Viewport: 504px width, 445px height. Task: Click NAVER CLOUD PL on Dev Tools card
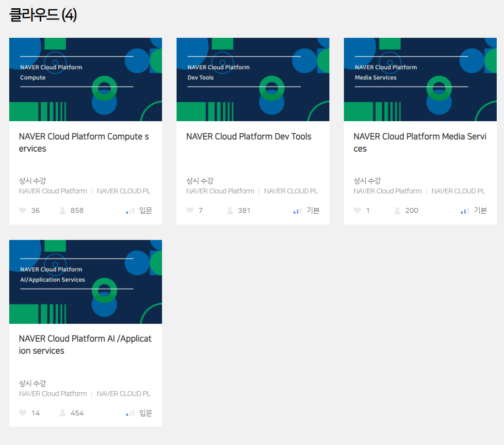(x=291, y=191)
